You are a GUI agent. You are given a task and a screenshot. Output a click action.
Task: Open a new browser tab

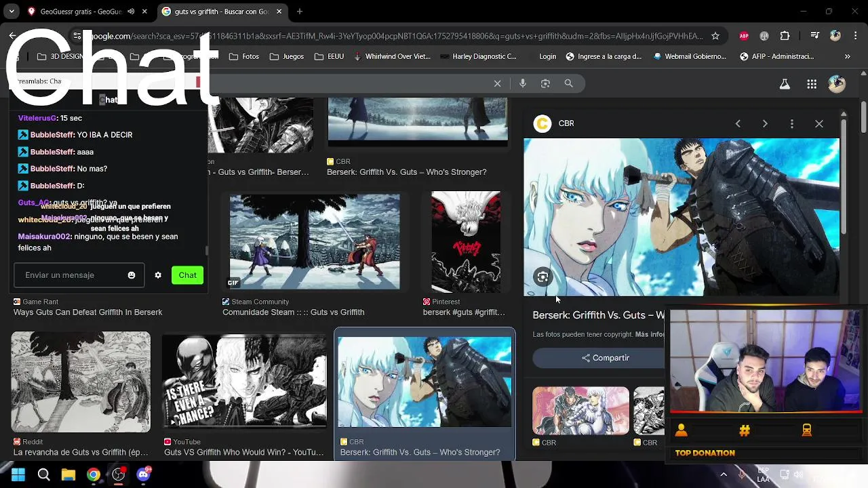point(300,12)
